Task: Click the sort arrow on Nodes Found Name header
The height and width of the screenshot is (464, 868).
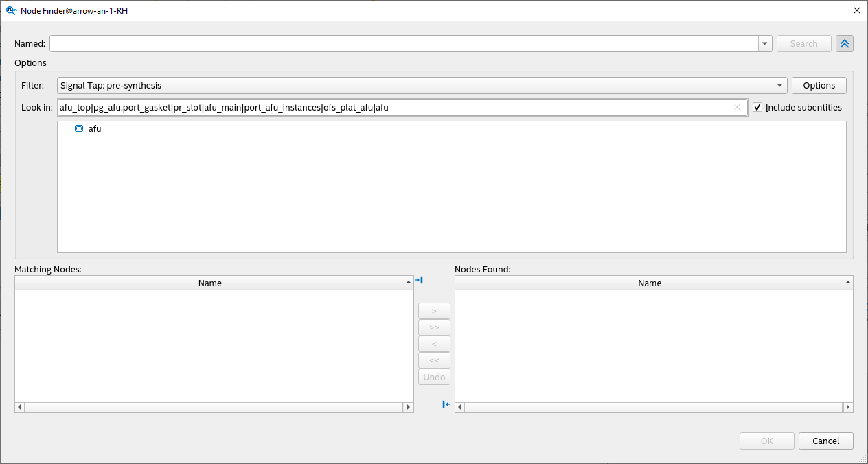Action: coord(847,283)
